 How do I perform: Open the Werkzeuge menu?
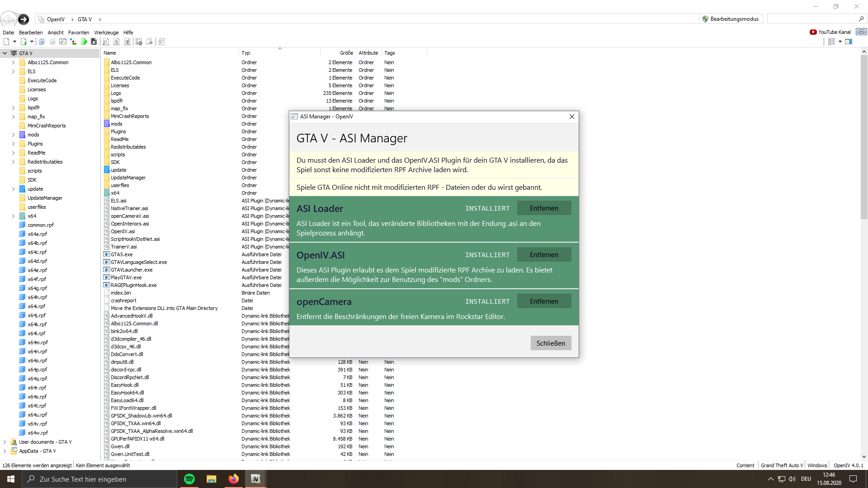click(x=106, y=33)
